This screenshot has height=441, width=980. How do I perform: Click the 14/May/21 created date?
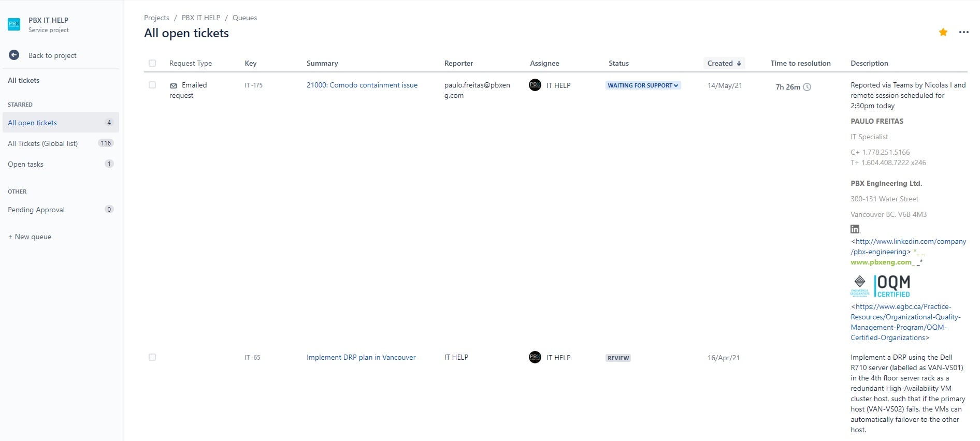pos(725,85)
